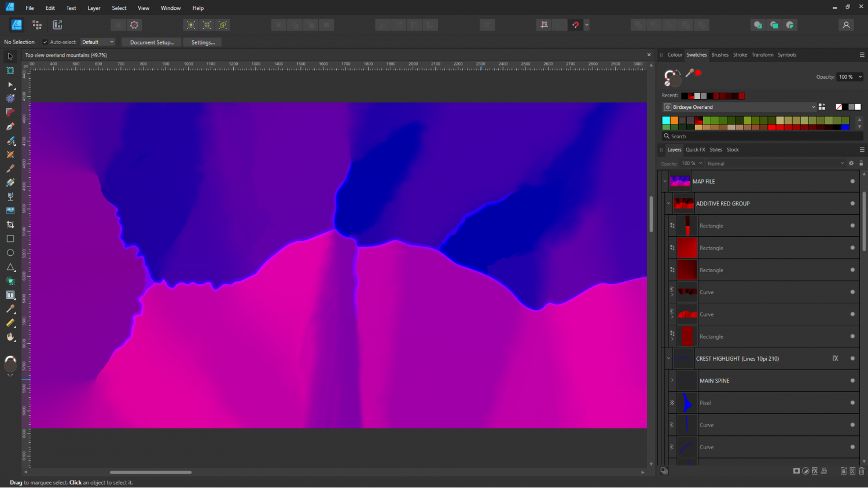Screen dimensions: 868x488
Task: Toggle visibility of CREST HIGHLIGHT layer
Action: tap(852, 358)
